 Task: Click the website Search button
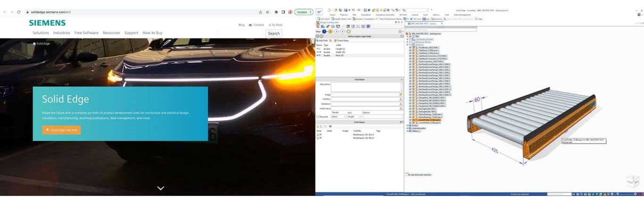pyautogui.click(x=273, y=34)
